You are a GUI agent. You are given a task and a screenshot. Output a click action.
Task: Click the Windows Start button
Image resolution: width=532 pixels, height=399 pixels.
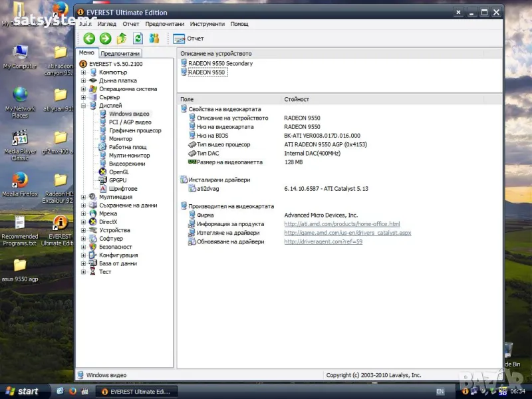coord(21,391)
